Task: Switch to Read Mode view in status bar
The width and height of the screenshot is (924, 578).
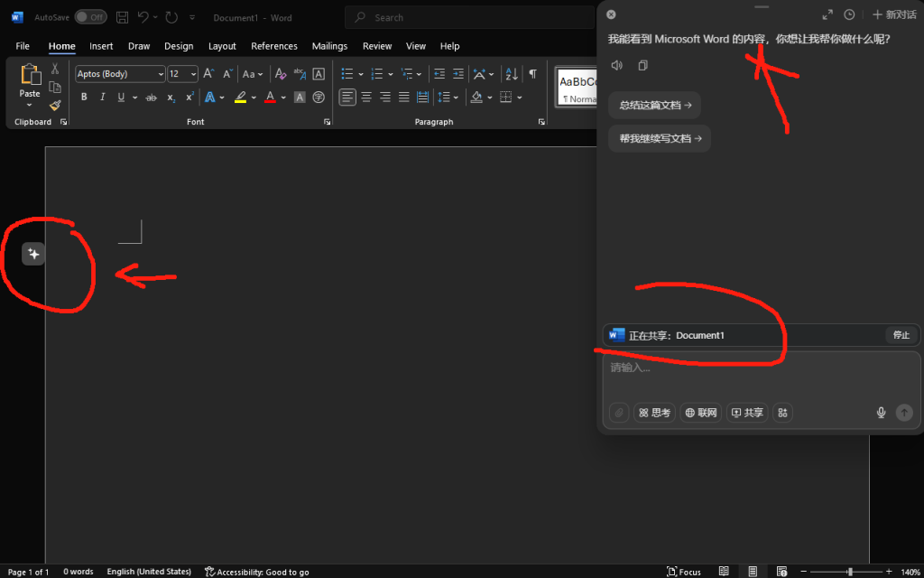Action: [724, 572]
